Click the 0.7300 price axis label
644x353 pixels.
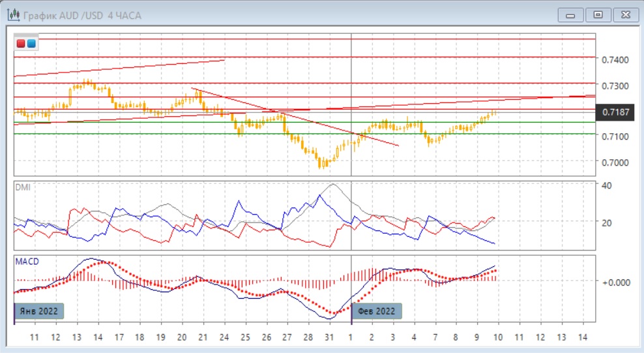[615, 86]
